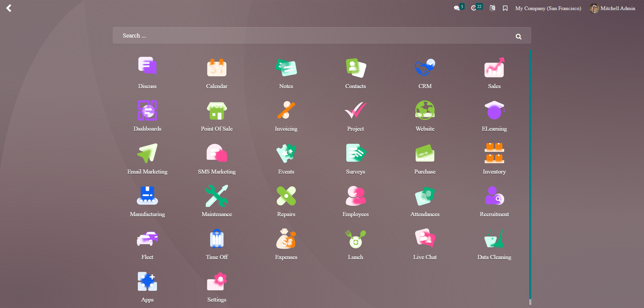This screenshot has width=644, height=308.
Task: Open the Mitchell Admin user menu
Action: coord(612,8)
